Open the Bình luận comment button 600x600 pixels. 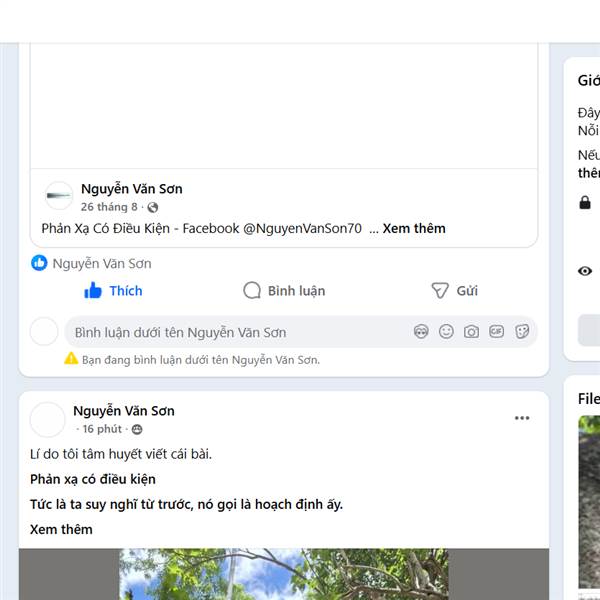coord(284,291)
